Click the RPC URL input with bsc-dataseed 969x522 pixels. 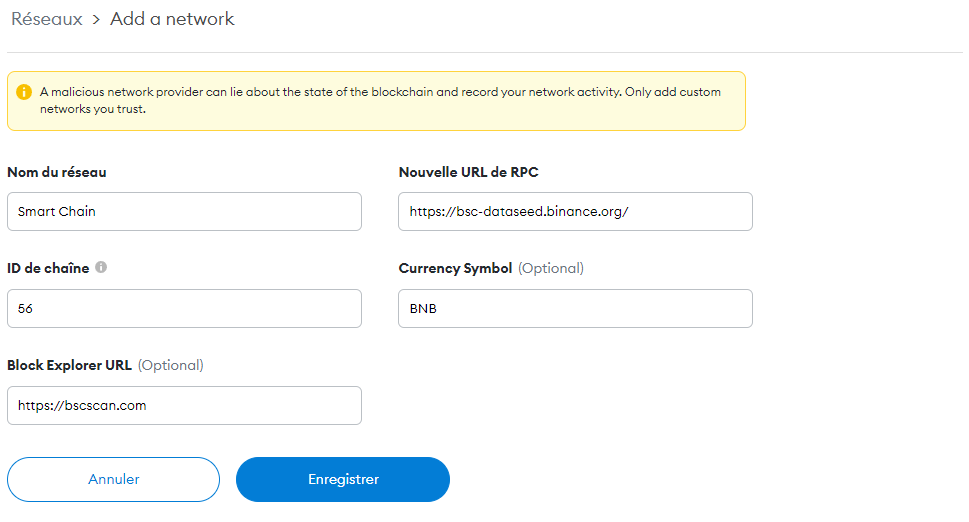[x=575, y=212]
